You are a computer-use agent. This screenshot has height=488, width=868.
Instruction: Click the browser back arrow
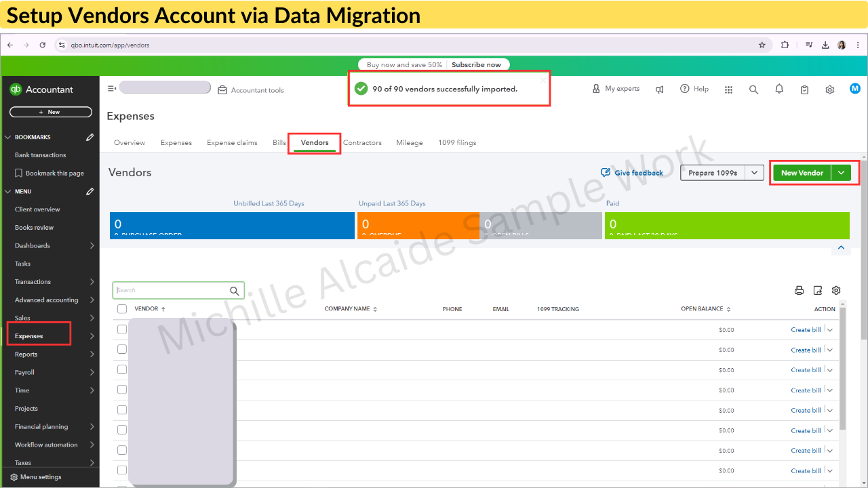10,45
